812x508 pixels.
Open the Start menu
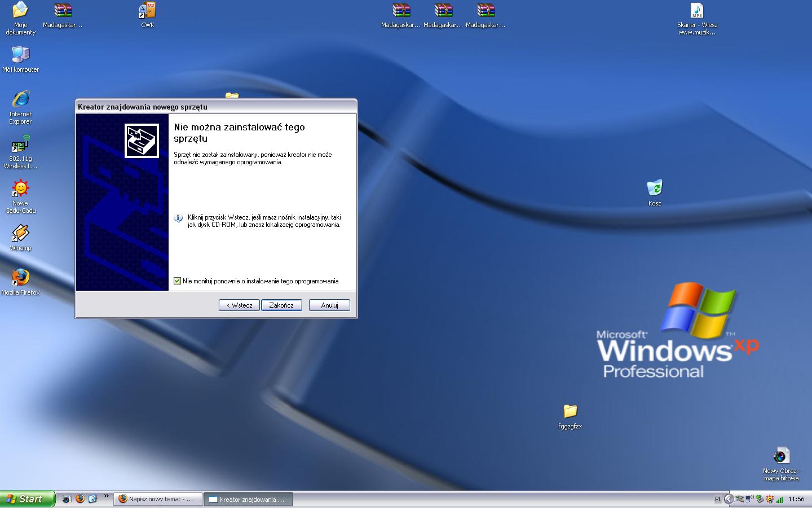click(28, 499)
